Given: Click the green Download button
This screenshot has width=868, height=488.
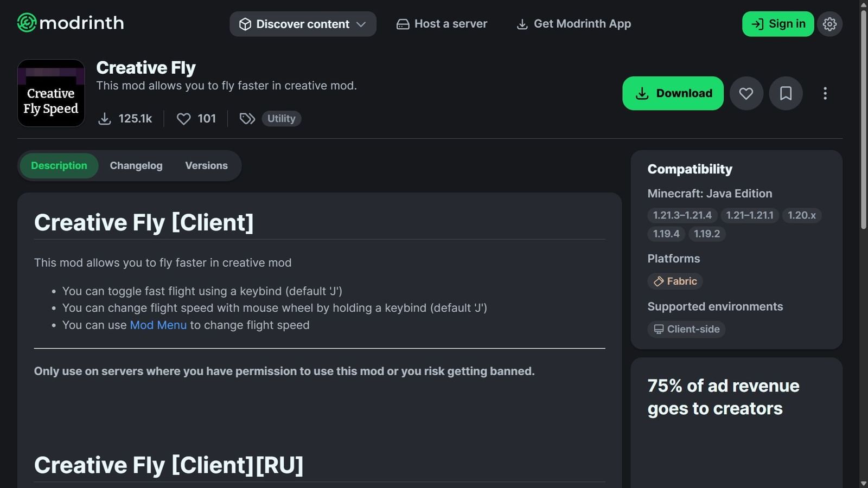Looking at the screenshot, I should click(x=673, y=93).
